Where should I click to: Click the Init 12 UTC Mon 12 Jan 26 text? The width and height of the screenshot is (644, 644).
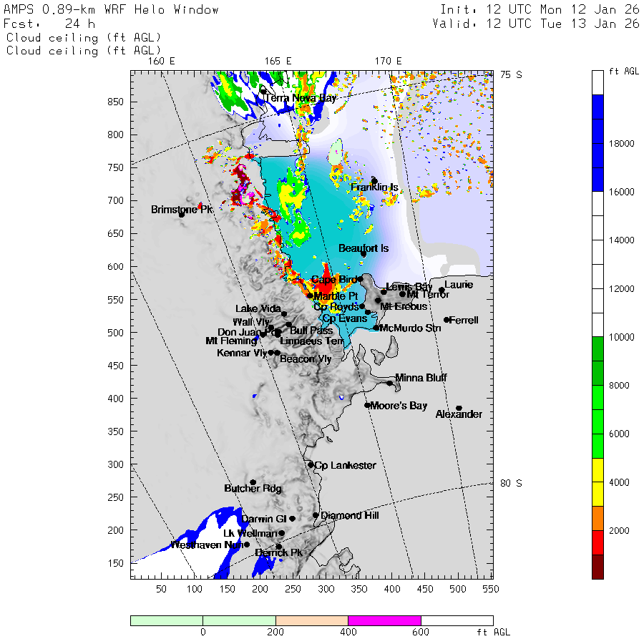[x=540, y=9]
